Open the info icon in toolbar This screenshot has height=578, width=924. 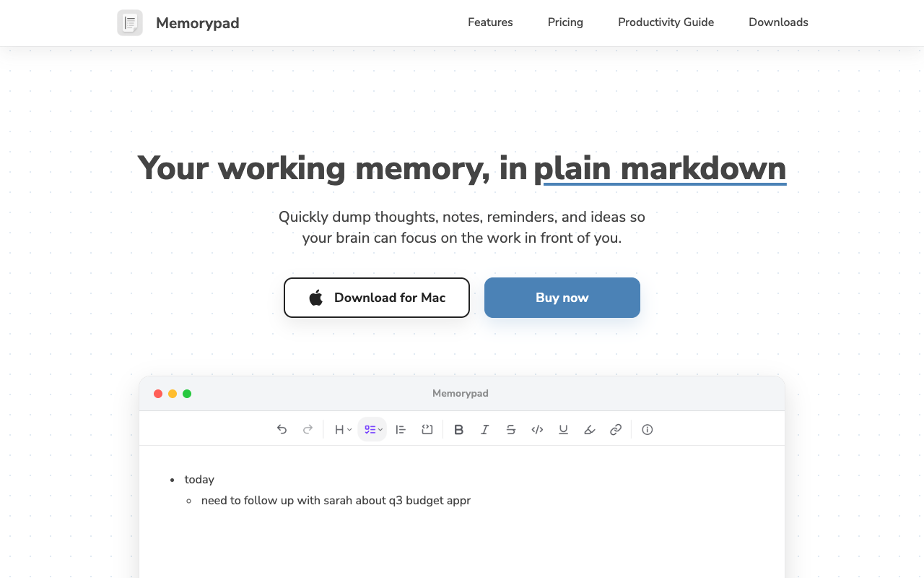648,429
